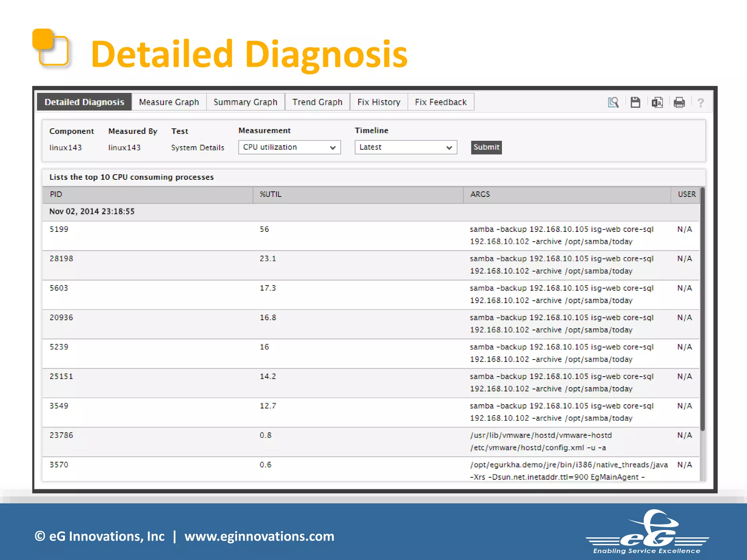Go to the Fix Feedback tab
The height and width of the screenshot is (560, 747).
[x=441, y=102]
